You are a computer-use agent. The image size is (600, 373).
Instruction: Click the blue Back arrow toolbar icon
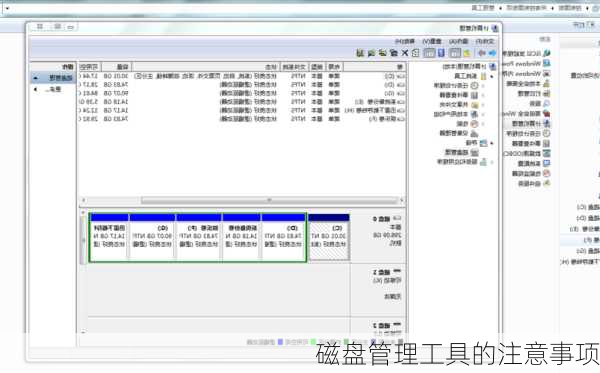coord(492,53)
